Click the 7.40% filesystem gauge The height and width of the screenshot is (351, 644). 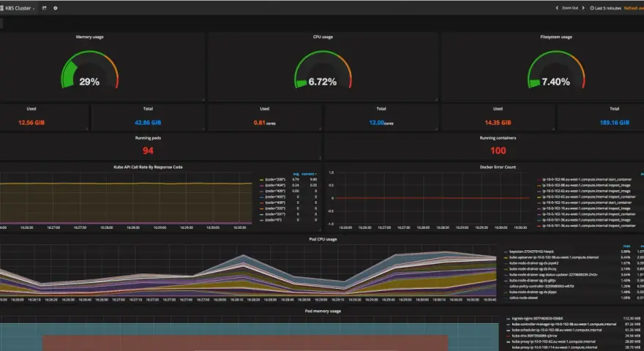(556, 69)
